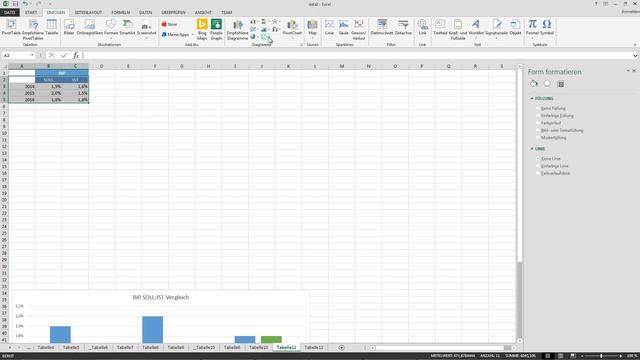The width and height of the screenshot is (640, 360).
Task: Open Größe und Eigenschaften pane icon
Action: pyautogui.click(x=561, y=84)
